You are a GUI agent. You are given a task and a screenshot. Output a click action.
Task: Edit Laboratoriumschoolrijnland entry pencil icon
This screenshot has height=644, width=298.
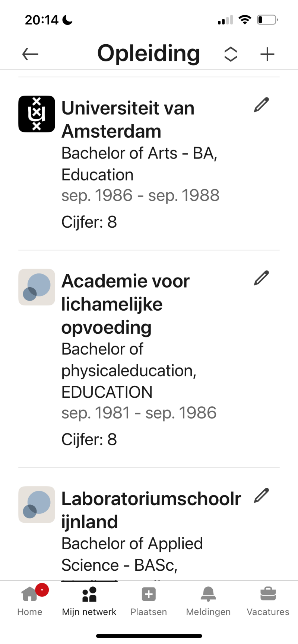click(261, 496)
